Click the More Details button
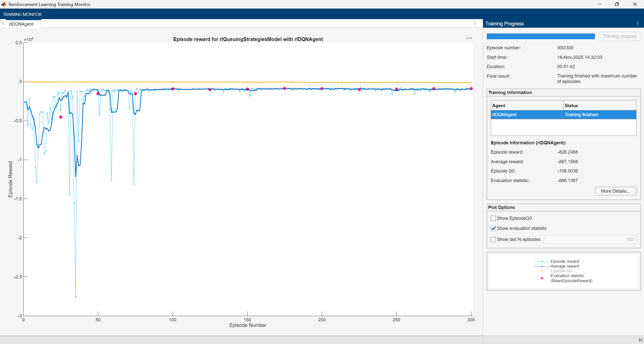 (615, 191)
